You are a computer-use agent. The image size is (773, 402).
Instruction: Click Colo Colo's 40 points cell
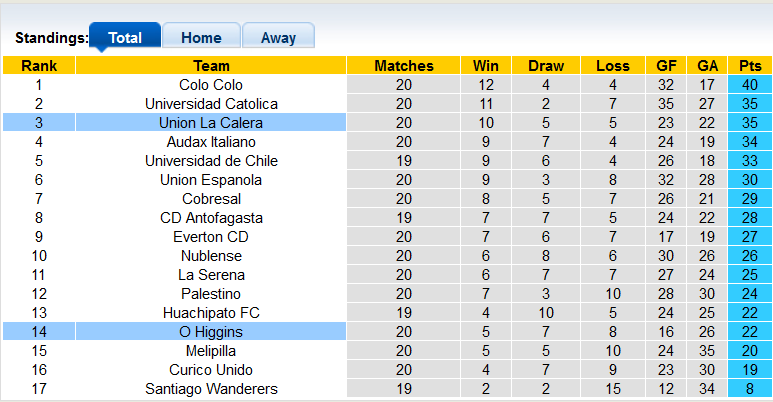[750, 85]
